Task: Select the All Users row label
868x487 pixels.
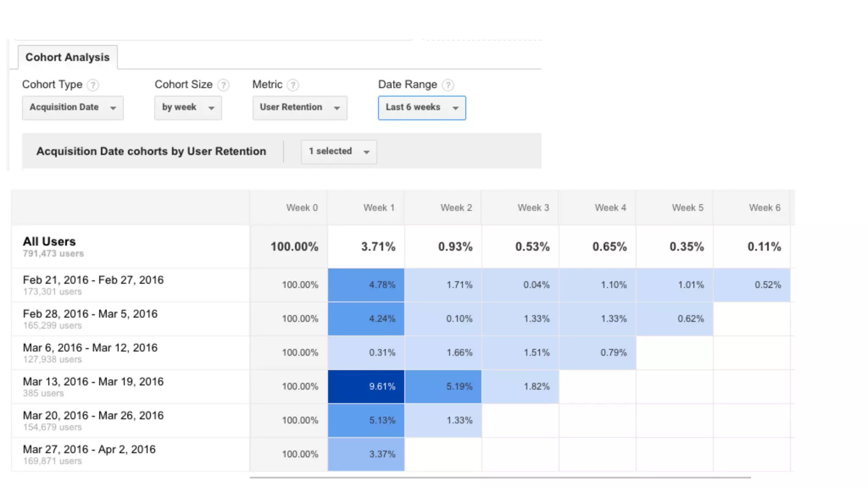Action: point(49,242)
